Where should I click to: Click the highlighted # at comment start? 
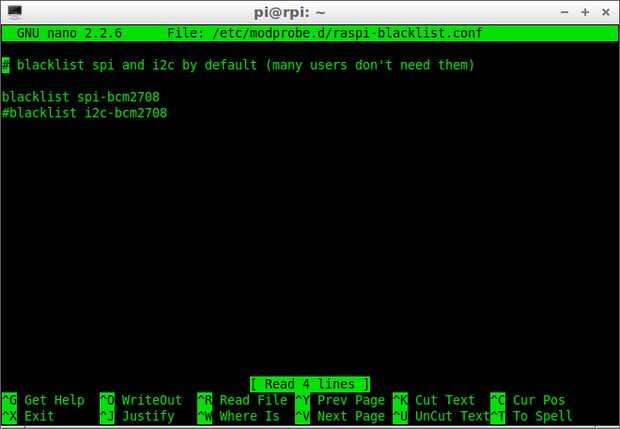point(6,65)
